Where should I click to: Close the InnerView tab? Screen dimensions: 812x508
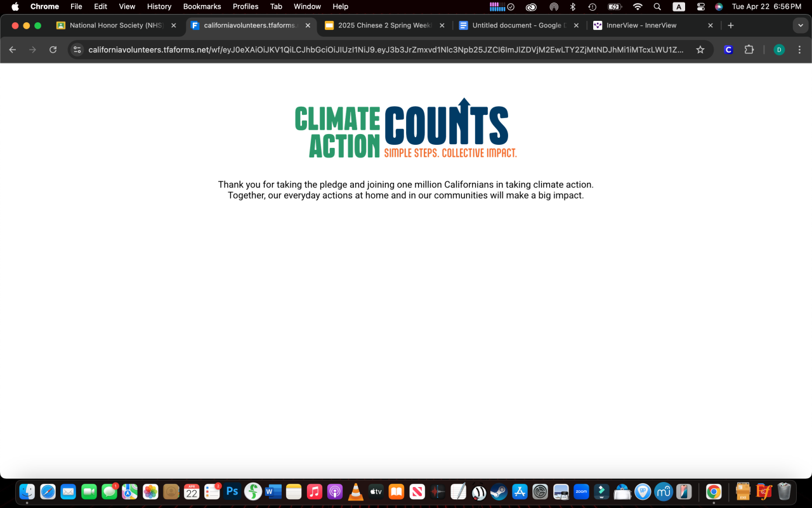click(710, 25)
